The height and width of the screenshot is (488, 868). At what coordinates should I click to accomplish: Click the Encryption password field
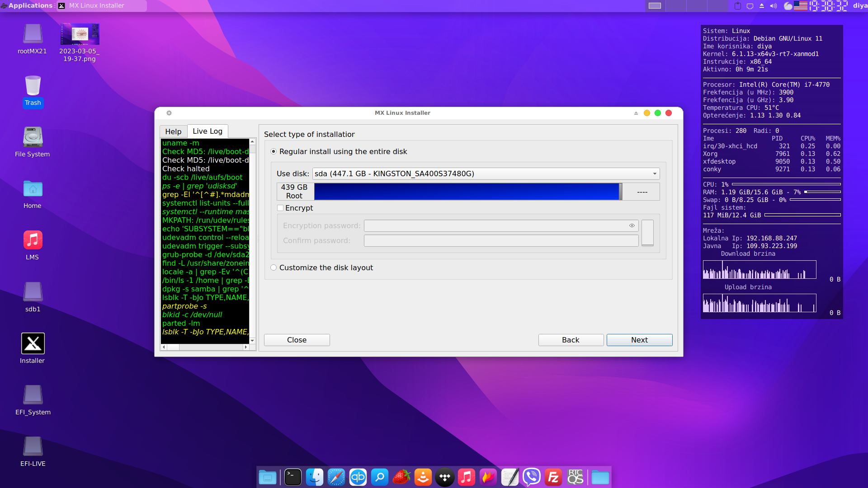[501, 226]
